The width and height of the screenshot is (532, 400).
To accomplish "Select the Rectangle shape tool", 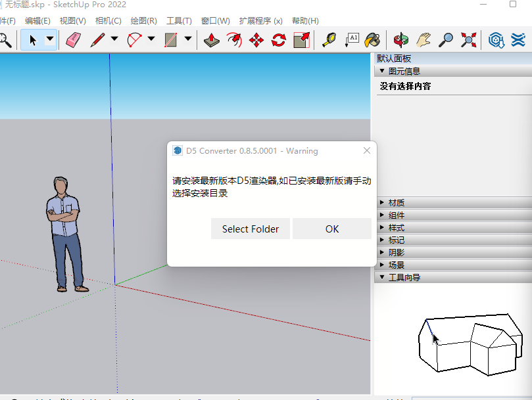I will [x=171, y=40].
